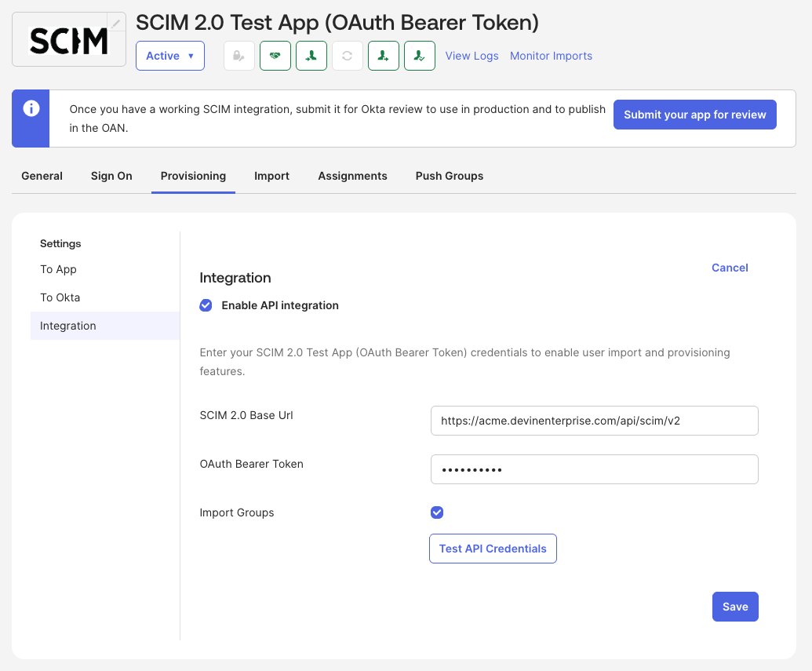Open the View Logs link

472,56
